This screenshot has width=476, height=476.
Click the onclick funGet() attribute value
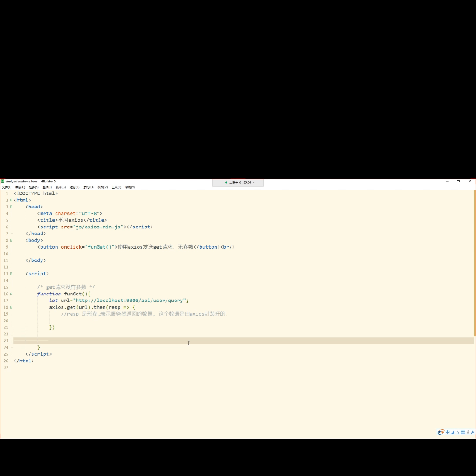click(100, 247)
